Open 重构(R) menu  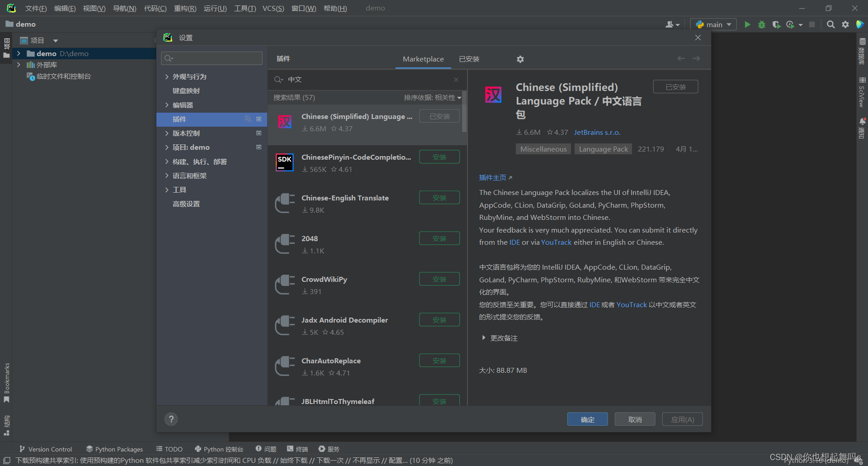(x=185, y=8)
